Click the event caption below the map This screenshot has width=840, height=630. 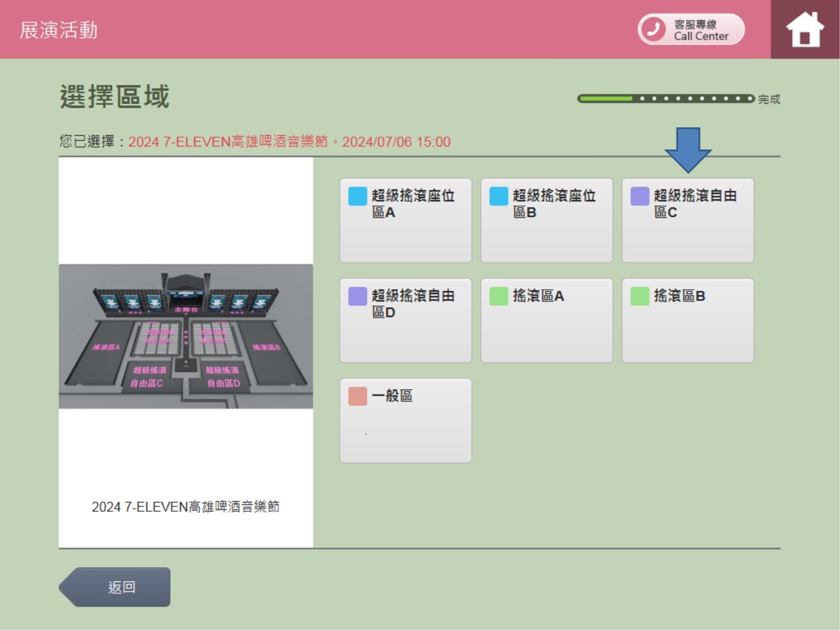click(186, 507)
